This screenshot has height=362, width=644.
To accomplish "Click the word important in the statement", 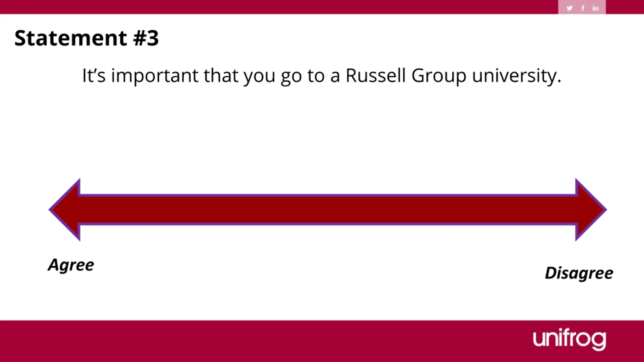I will 155,76.
